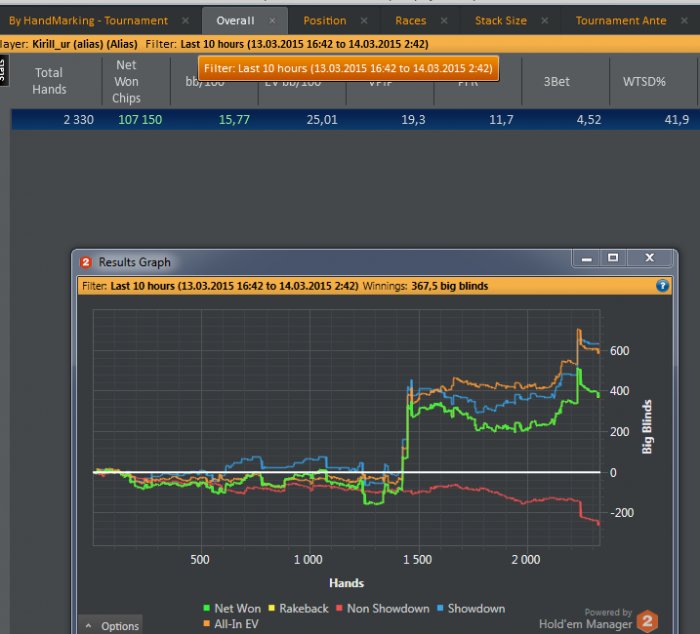
Task: Click the Results Graph title bar app icon
Action: click(x=86, y=262)
